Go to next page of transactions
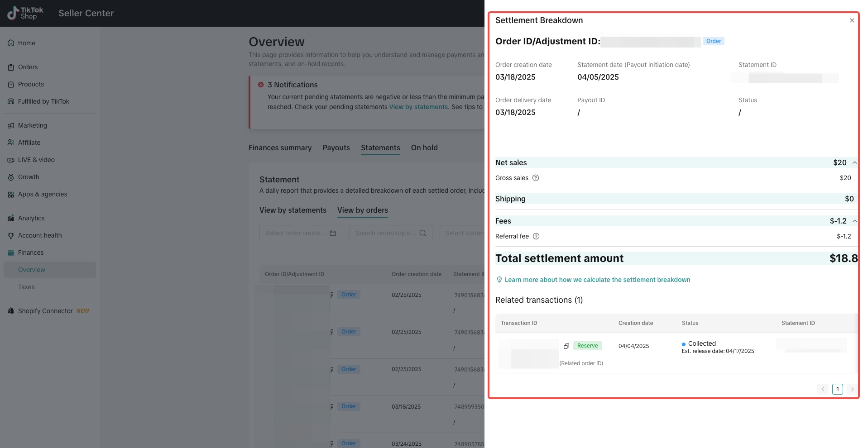This screenshot has height=448, width=868. coord(852,389)
